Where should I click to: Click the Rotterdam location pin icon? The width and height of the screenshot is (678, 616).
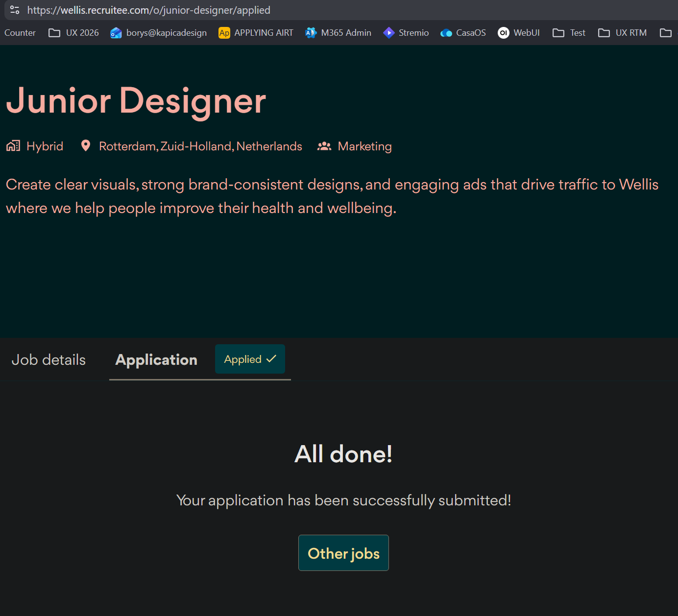[x=86, y=146]
